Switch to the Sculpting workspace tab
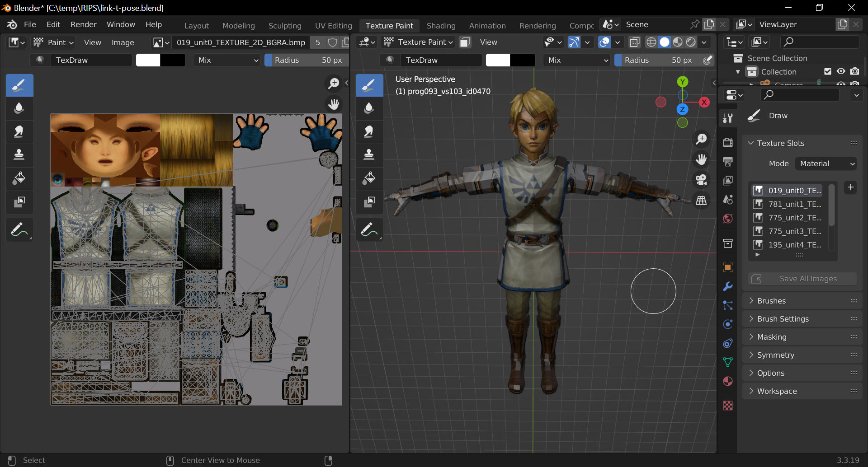The height and width of the screenshot is (467, 868). click(285, 26)
